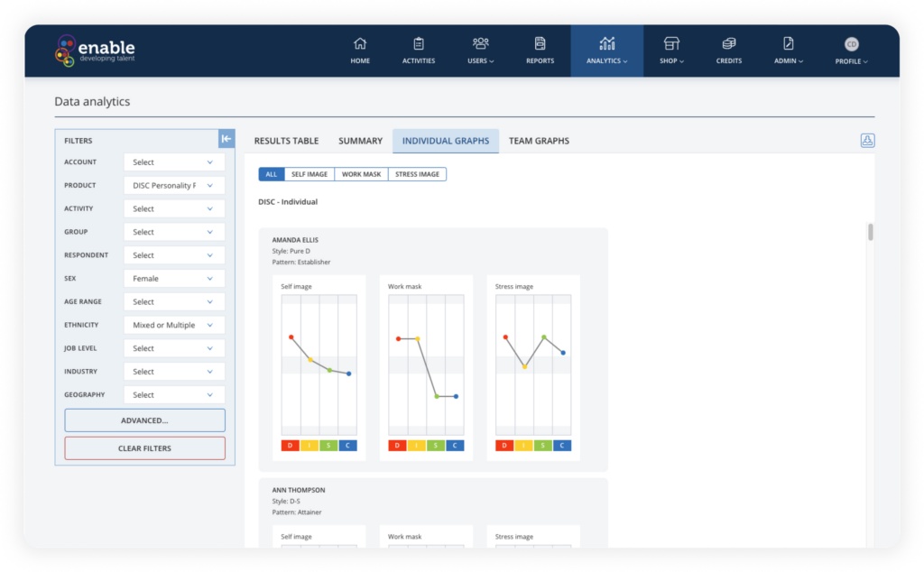Switch to the Team Graphs tab

tap(539, 141)
